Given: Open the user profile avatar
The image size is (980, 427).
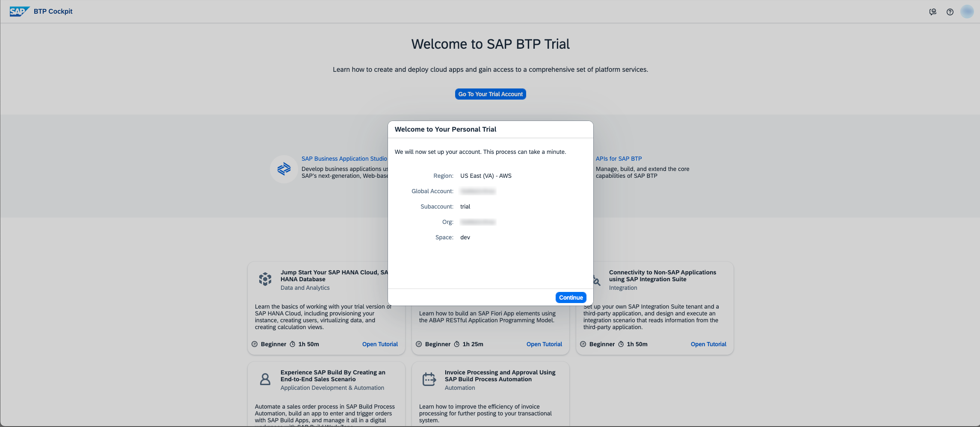Looking at the screenshot, I should click(x=967, y=12).
